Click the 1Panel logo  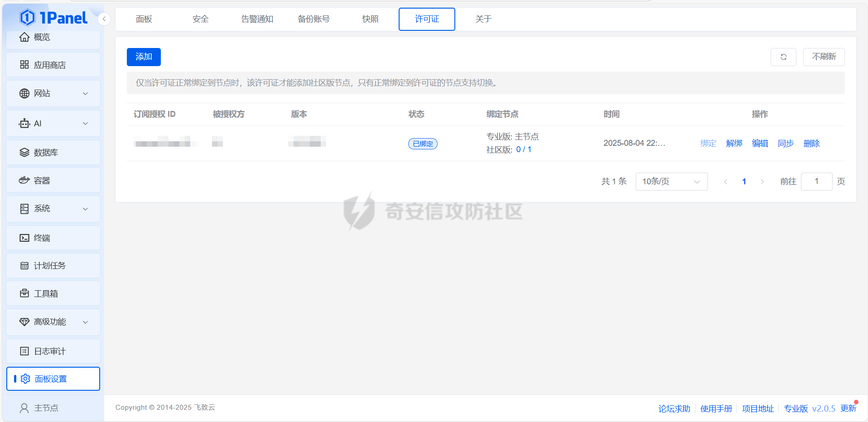(x=53, y=18)
